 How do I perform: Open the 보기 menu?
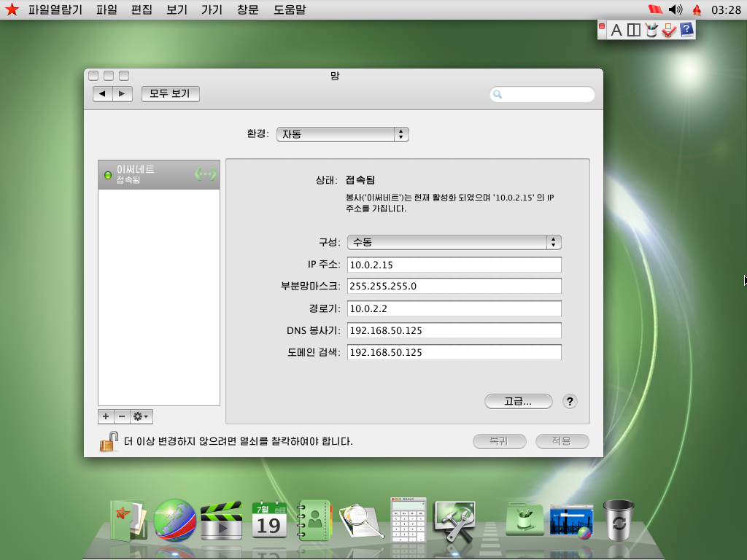(177, 9)
